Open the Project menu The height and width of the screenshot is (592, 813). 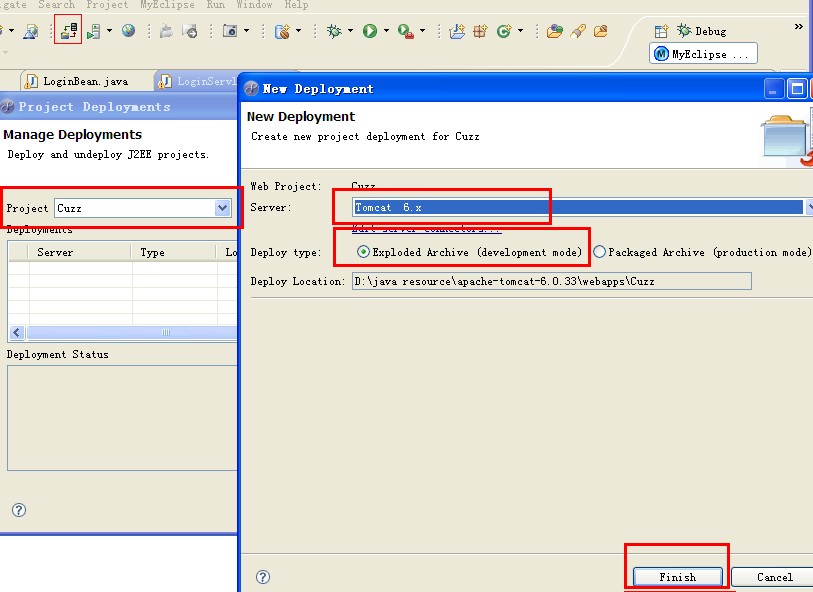pos(107,5)
